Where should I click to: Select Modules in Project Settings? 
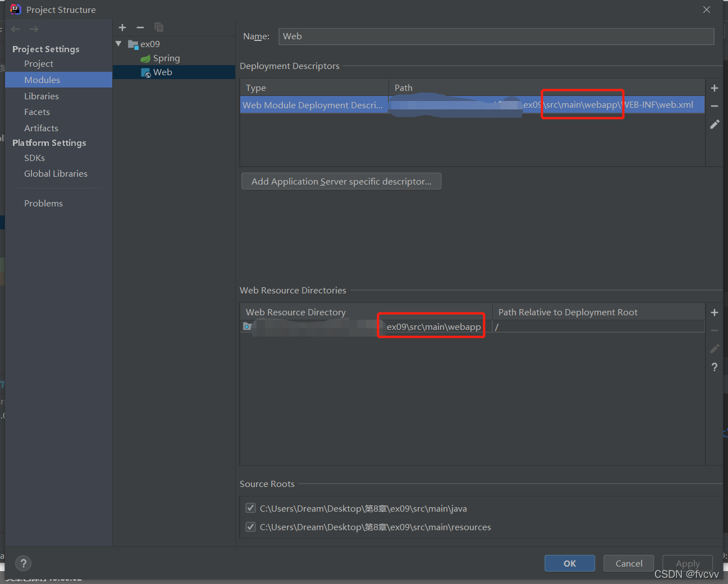(58, 80)
